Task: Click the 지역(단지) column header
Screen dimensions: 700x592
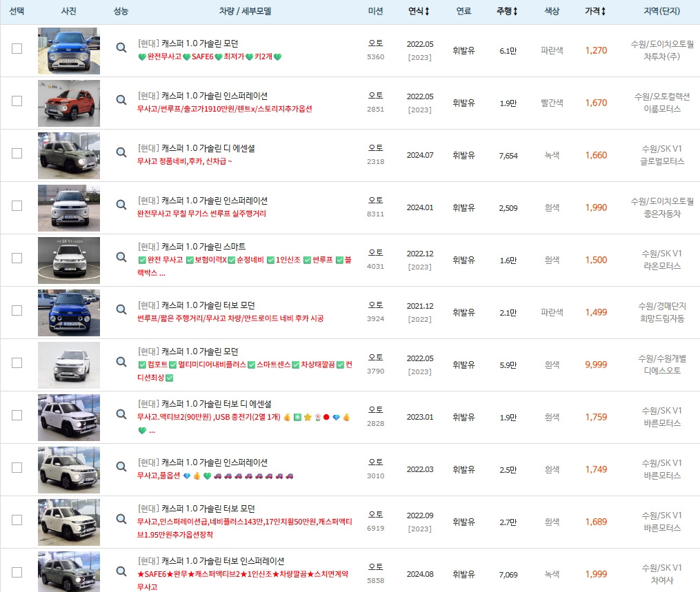Action: 661,11
